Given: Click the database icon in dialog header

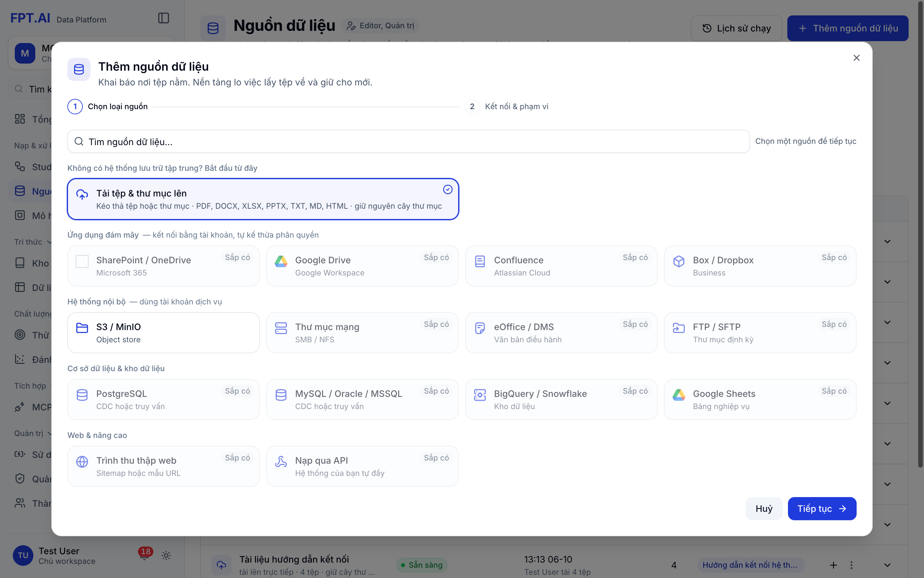Looking at the screenshot, I should pos(79,69).
